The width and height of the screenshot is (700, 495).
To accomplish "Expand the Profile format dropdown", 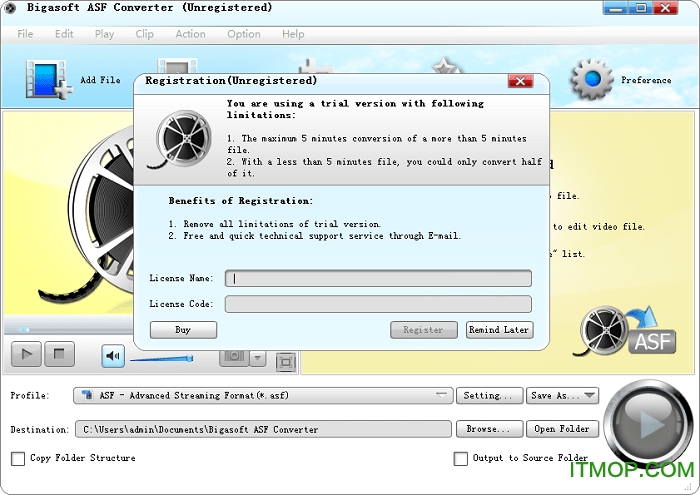I will click(x=442, y=396).
